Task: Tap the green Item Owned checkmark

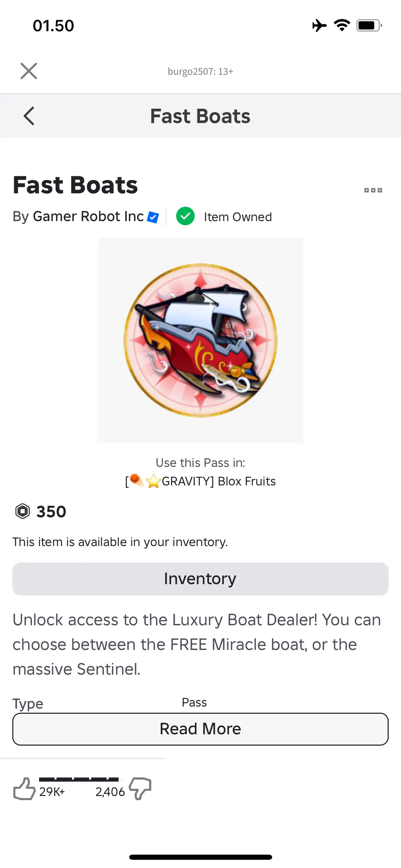Action: tap(185, 216)
